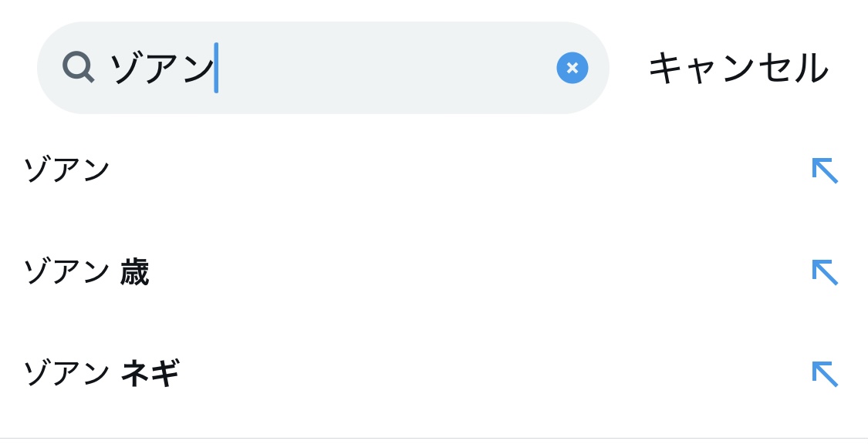
Task: Click the bold 歳 word in the second suggestion
Action: (134, 272)
